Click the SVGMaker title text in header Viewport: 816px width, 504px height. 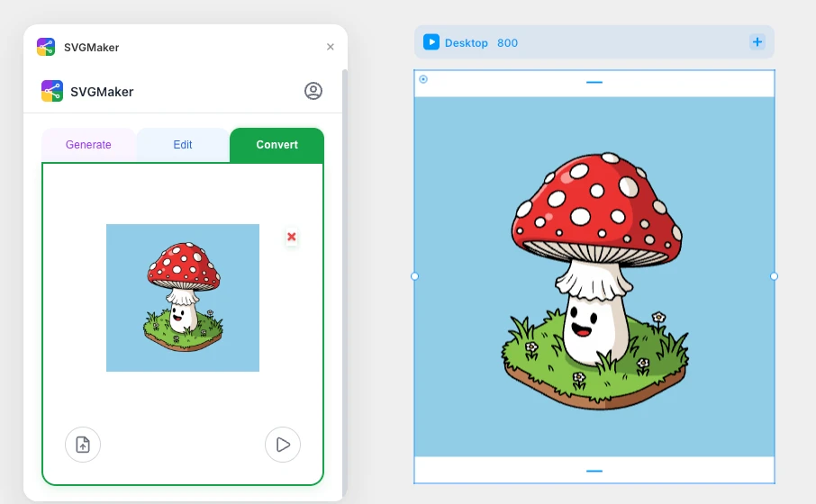[x=102, y=92]
